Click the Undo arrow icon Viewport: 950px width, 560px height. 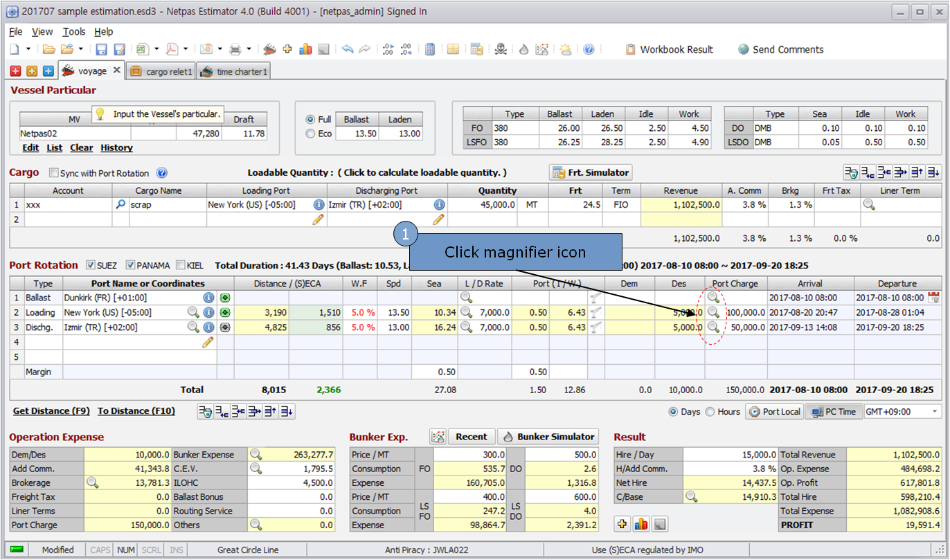coord(348,49)
